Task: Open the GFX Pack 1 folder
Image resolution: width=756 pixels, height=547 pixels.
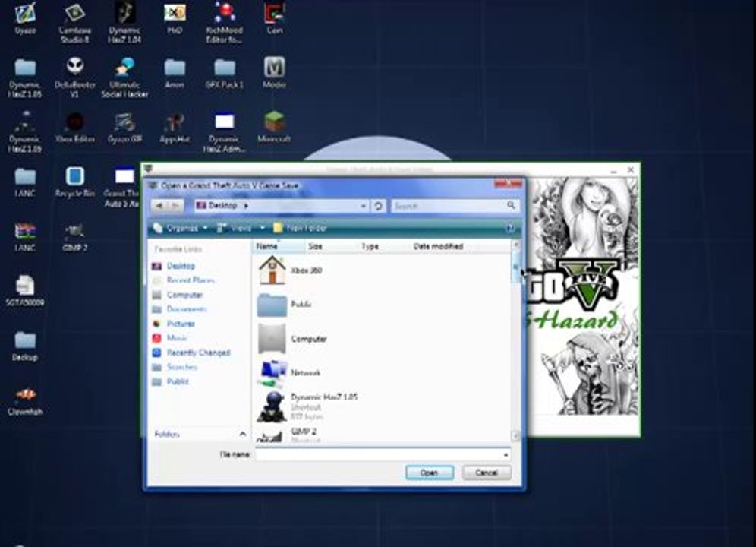Action: point(225,74)
